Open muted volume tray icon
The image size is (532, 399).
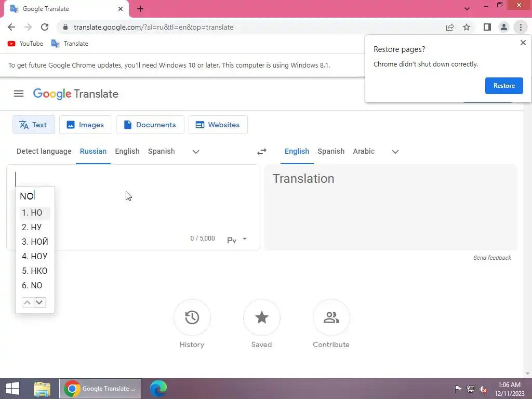[483, 389]
